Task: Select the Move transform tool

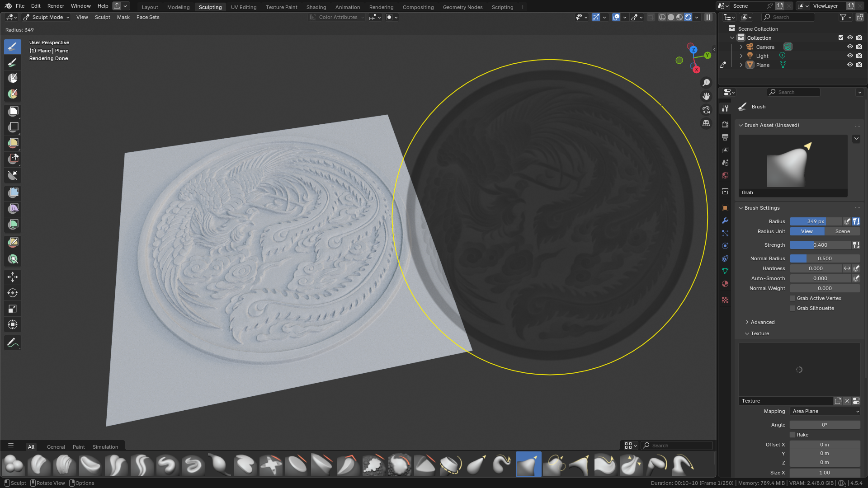Action: point(13,277)
